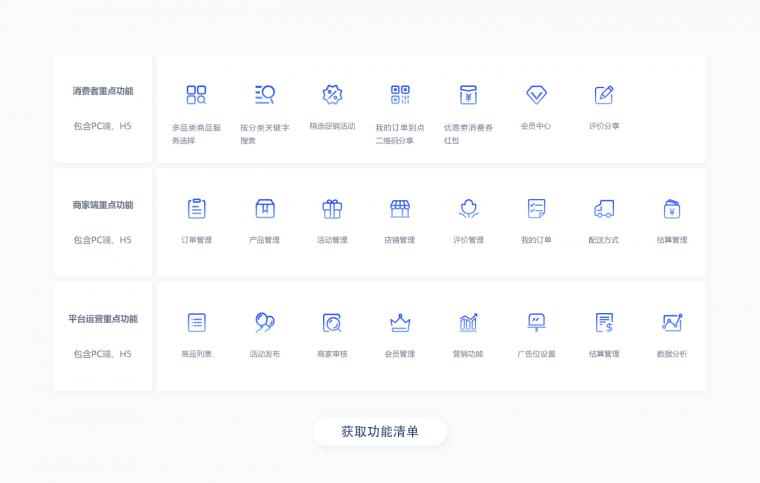Click the 评价分享 edit icon

[x=604, y=95]
